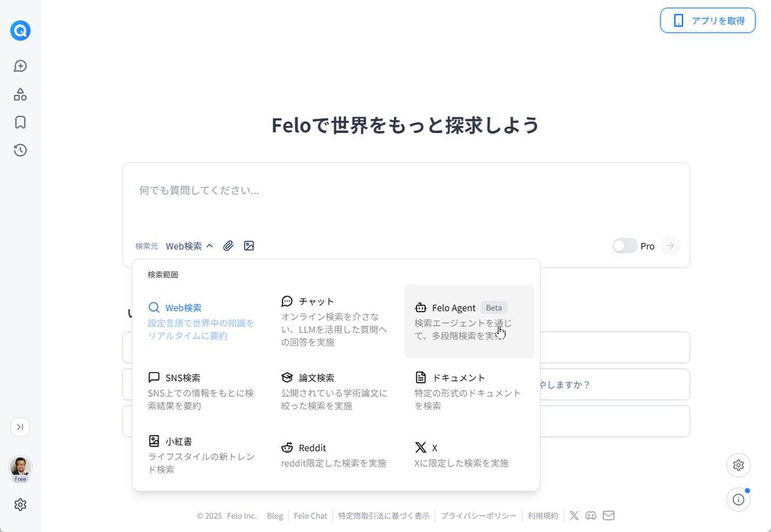Click the Felo logo in the sidebar
This screenshot has height=532, width=771.
click(21, 30)
